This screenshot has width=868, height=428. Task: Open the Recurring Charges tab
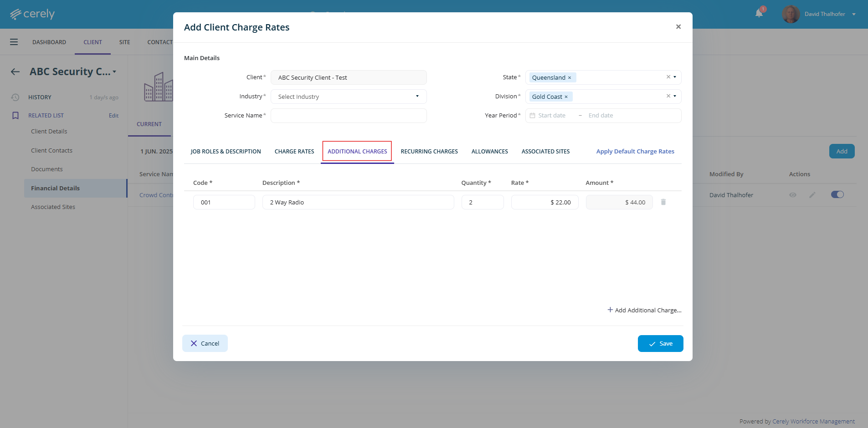click(429, 152)
